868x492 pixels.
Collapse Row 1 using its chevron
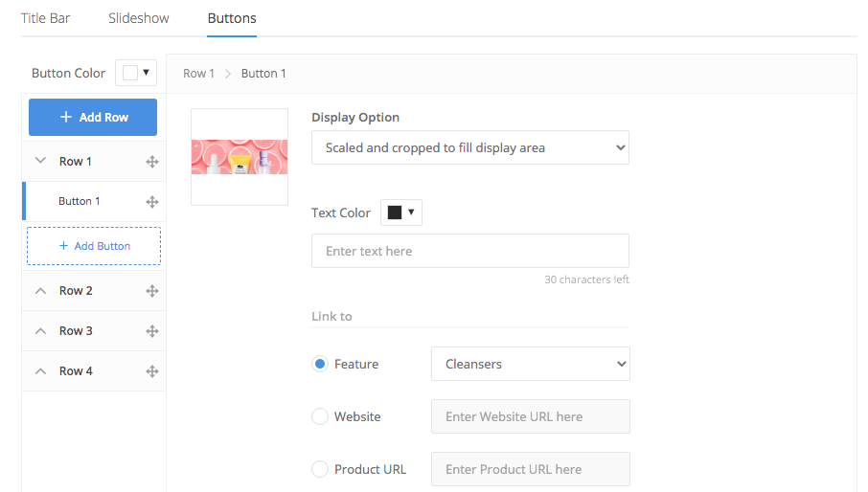(40, 162)
